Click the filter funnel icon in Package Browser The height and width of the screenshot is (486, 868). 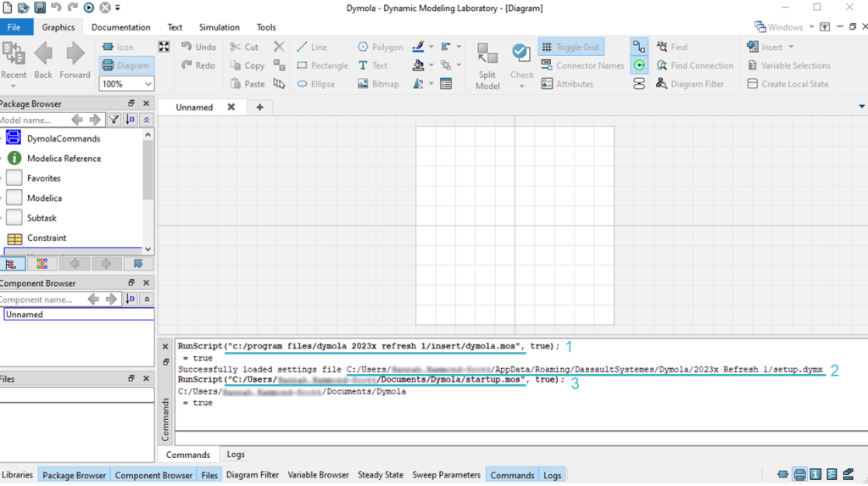coord(114,119)
